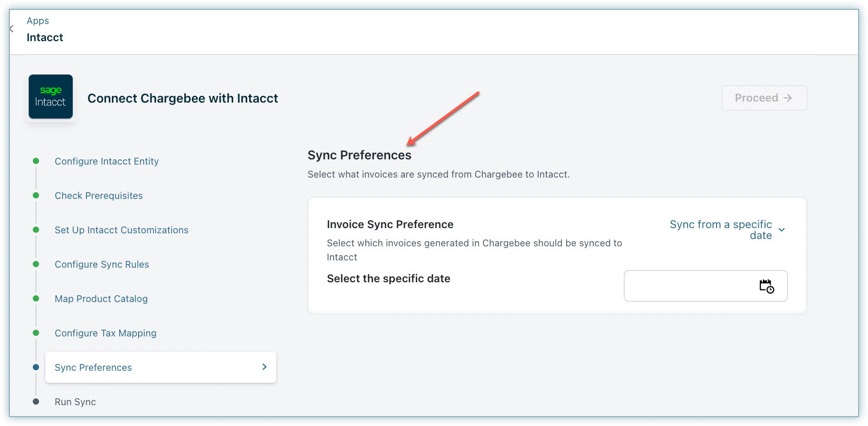Click green status dot beside Map Product Catalog
Screen dimensions: 868x426
[36, 298]
